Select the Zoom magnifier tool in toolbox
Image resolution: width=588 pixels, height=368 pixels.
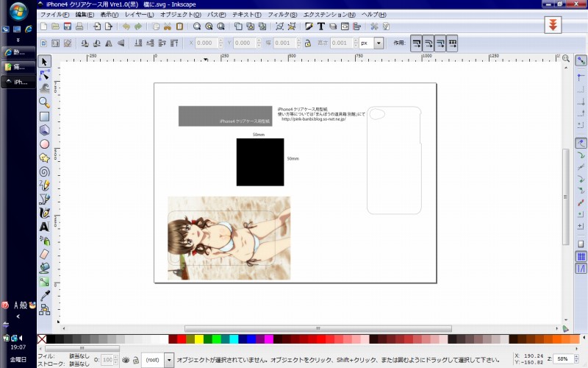coord(44,102)
